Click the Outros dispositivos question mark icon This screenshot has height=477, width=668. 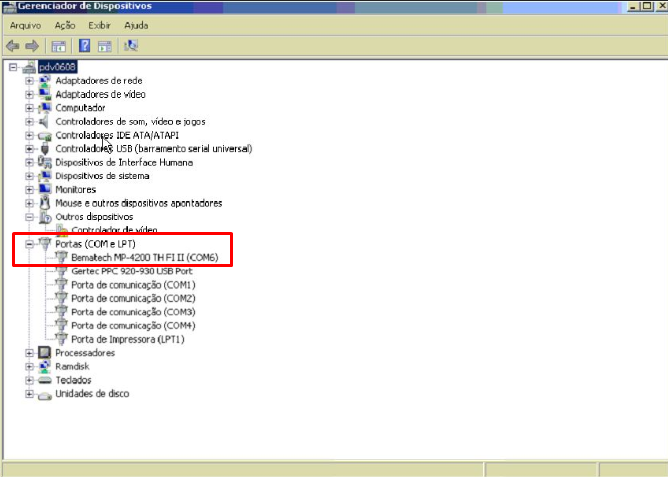coord(45,217)
